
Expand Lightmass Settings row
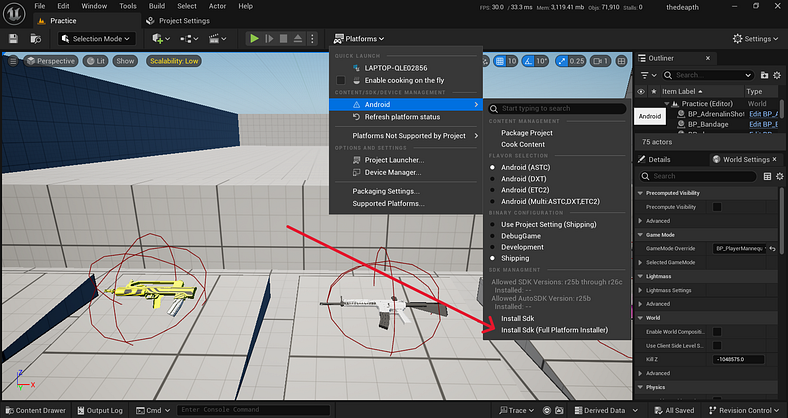pos(640,290)
